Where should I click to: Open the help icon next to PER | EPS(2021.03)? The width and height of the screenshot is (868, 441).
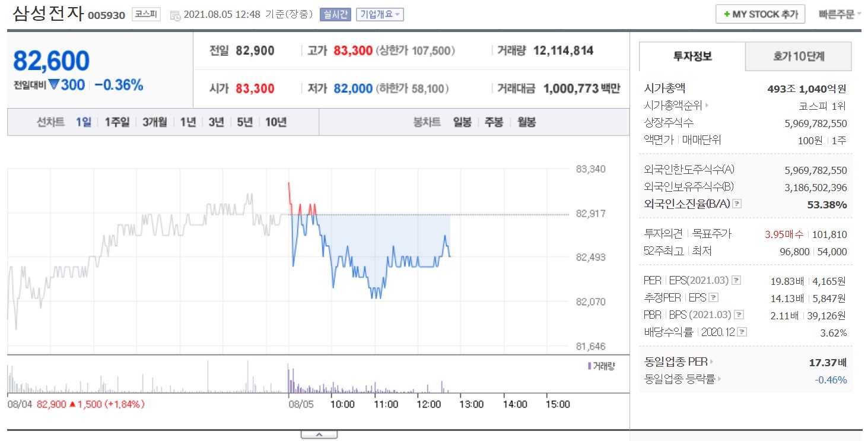[x=736, y=281]
